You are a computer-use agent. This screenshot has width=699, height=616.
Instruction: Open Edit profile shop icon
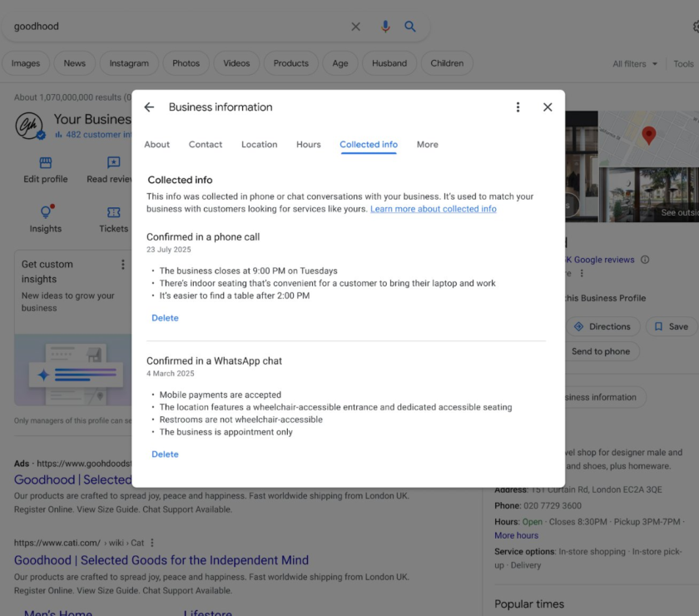pos(46,163)
